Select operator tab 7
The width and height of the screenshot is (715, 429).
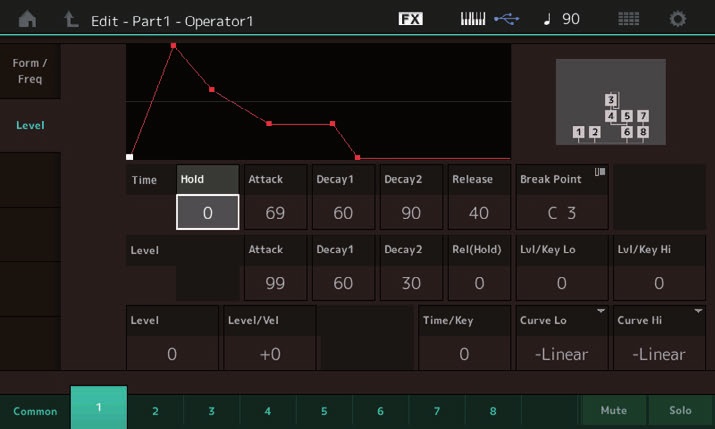pyautogui.click(x=437, y=411)
